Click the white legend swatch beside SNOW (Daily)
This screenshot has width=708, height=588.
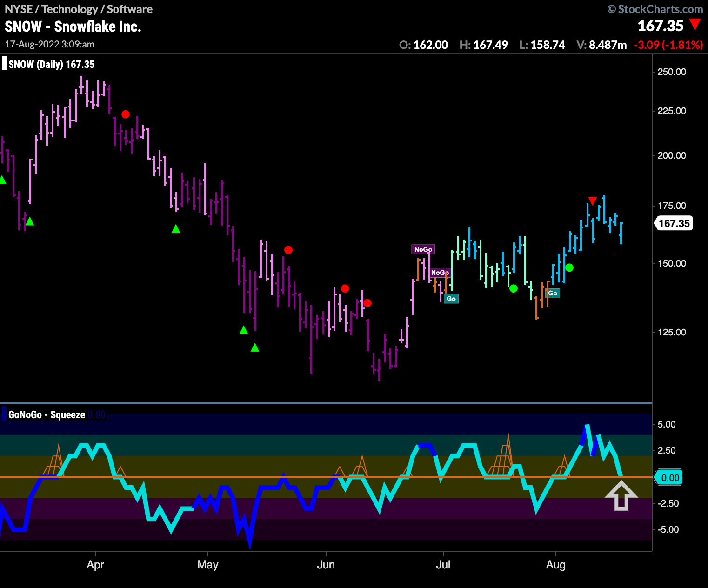(4, 63)
